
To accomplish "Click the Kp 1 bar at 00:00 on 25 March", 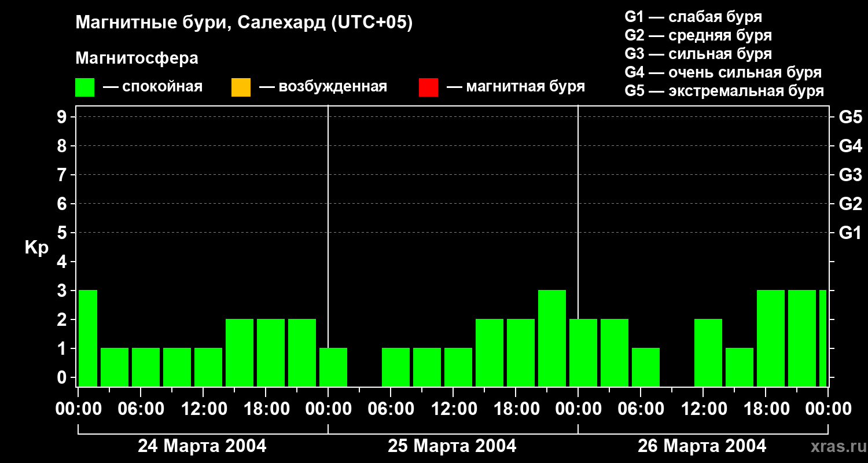I will (x=333, y=367).
